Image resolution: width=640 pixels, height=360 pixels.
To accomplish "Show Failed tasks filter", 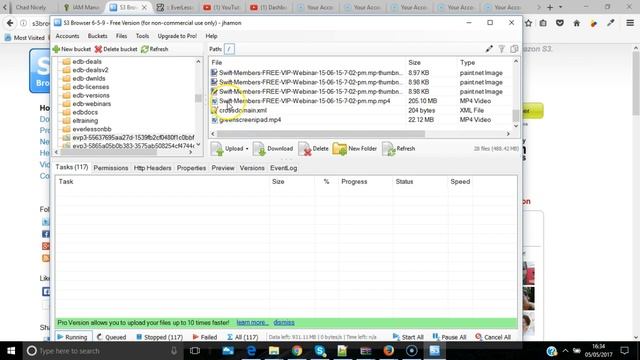I will click(x=205, y=337).
